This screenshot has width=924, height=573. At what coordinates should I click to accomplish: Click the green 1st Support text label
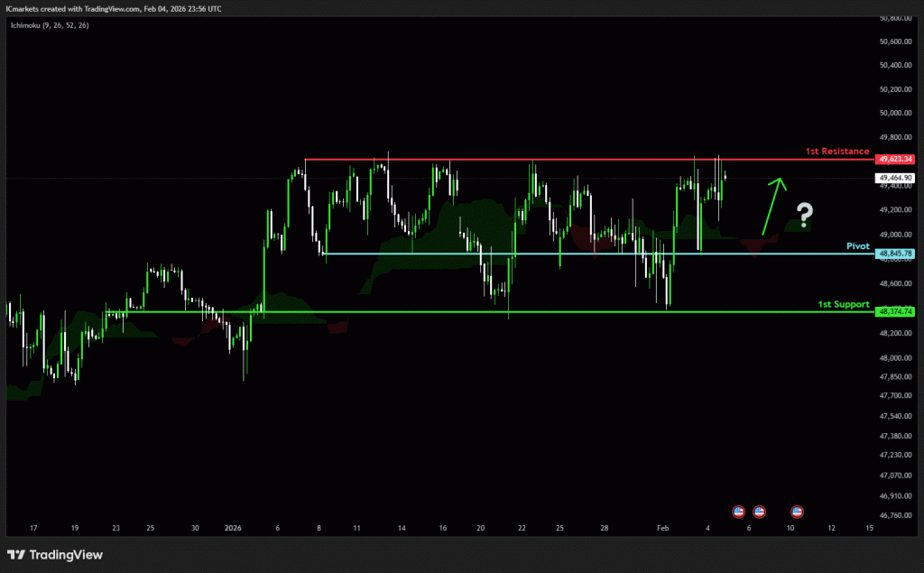point(843,304)
